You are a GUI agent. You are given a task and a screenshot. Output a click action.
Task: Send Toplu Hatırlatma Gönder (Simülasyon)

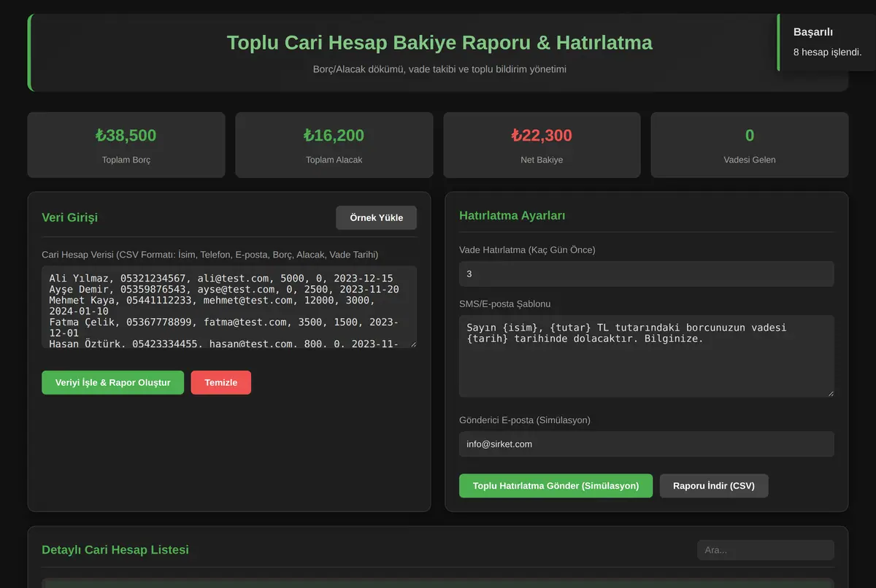(556, 486)
